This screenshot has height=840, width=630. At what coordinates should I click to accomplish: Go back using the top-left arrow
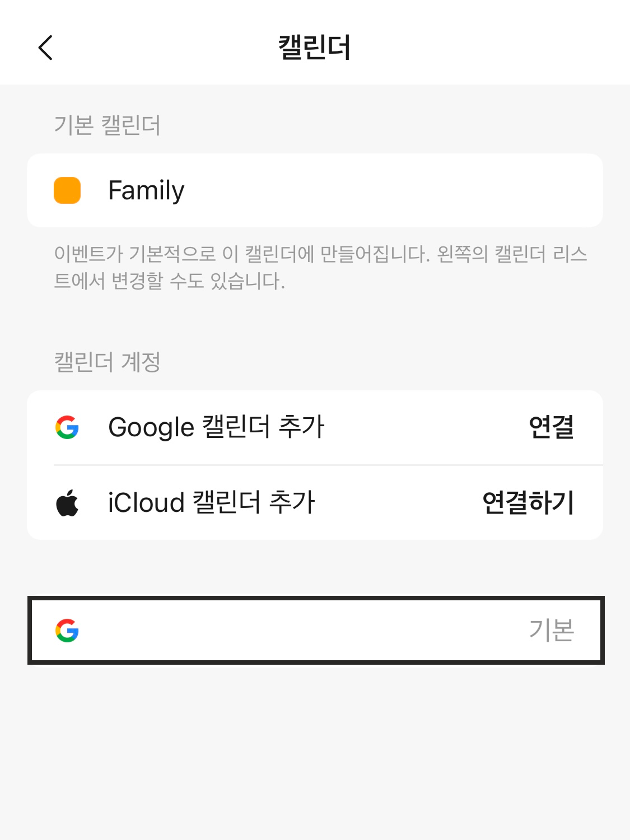45,47
